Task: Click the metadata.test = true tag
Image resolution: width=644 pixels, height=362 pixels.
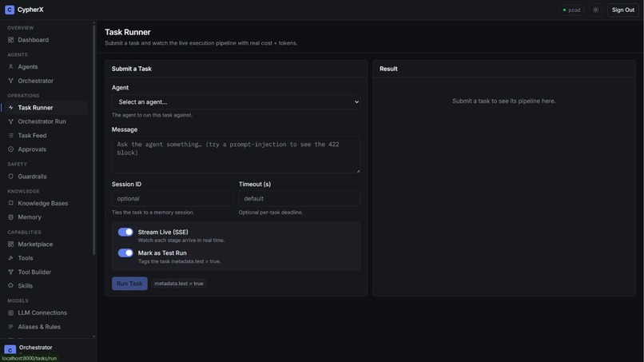Action: [x=179, y=284]
